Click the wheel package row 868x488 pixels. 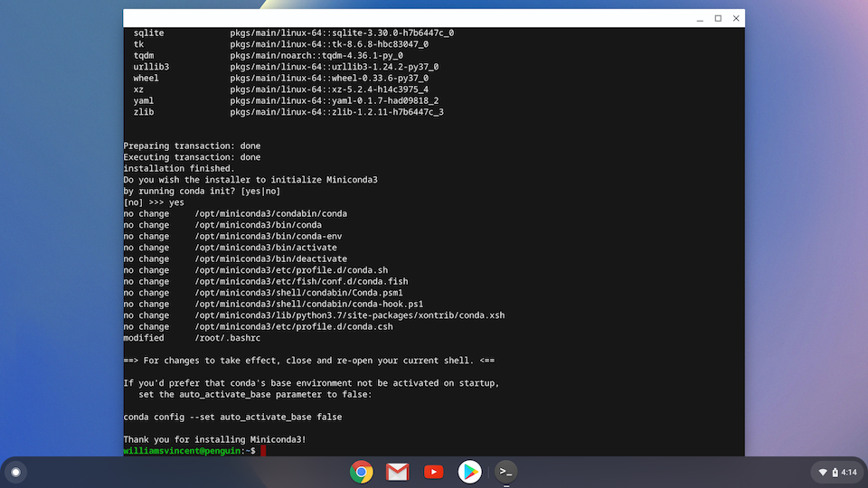tap(280, 78)
